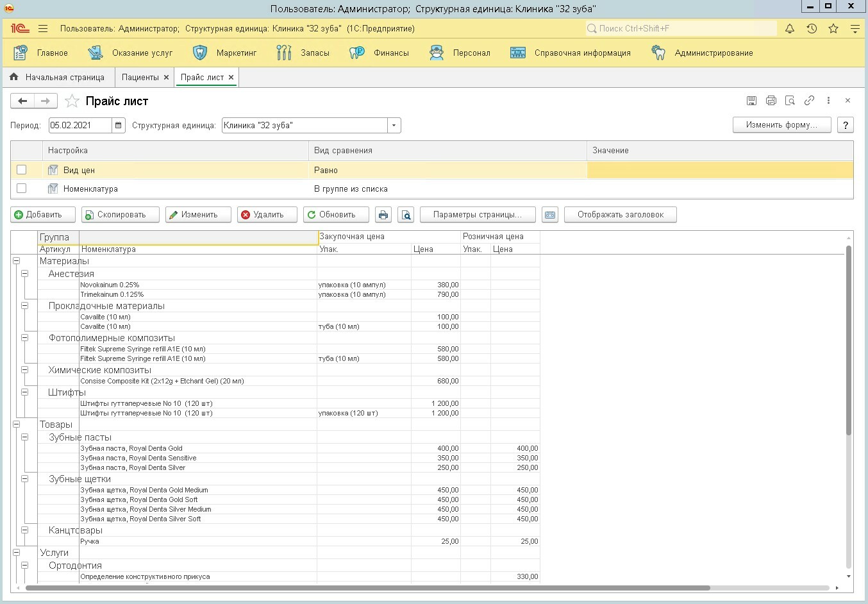Viewport: 868px width, 604px height.
Task: Open Параметры страницы settings
Action: [477, 215]
